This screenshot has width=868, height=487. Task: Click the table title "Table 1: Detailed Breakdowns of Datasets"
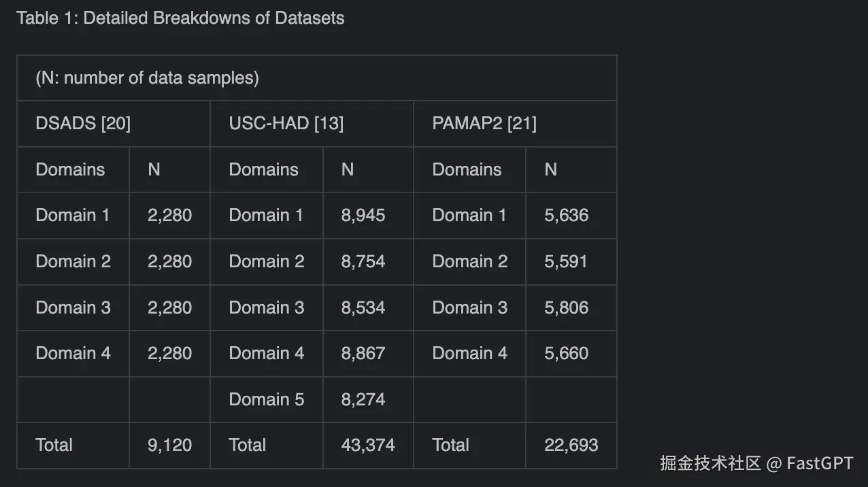180,18
